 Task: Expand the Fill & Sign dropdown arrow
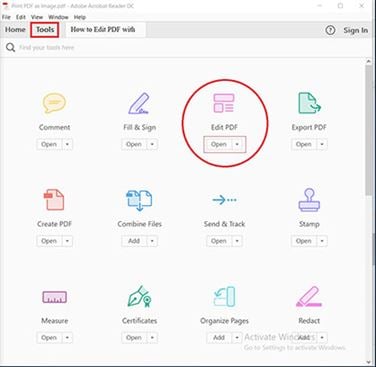[152, 144]
